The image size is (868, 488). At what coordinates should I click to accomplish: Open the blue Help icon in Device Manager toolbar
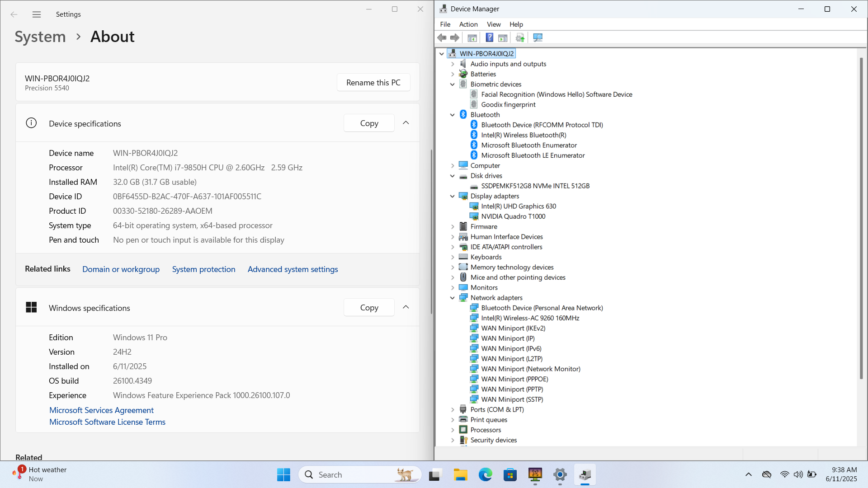click(489, 38)
